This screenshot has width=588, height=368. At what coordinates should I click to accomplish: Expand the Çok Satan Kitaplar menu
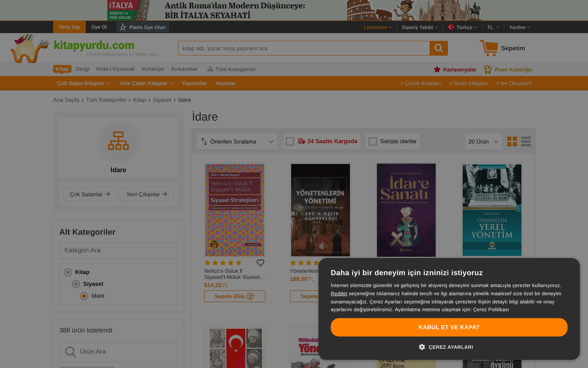[84, 83]
